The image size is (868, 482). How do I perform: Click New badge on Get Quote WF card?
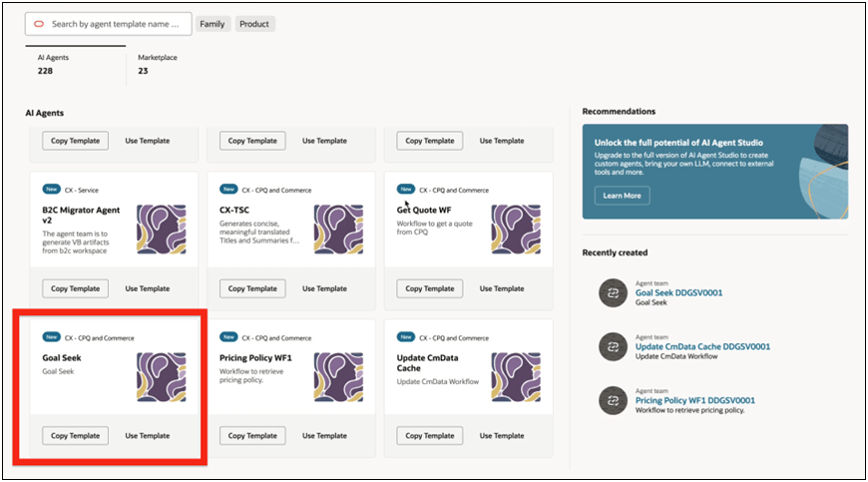click(x=406, y=190)
